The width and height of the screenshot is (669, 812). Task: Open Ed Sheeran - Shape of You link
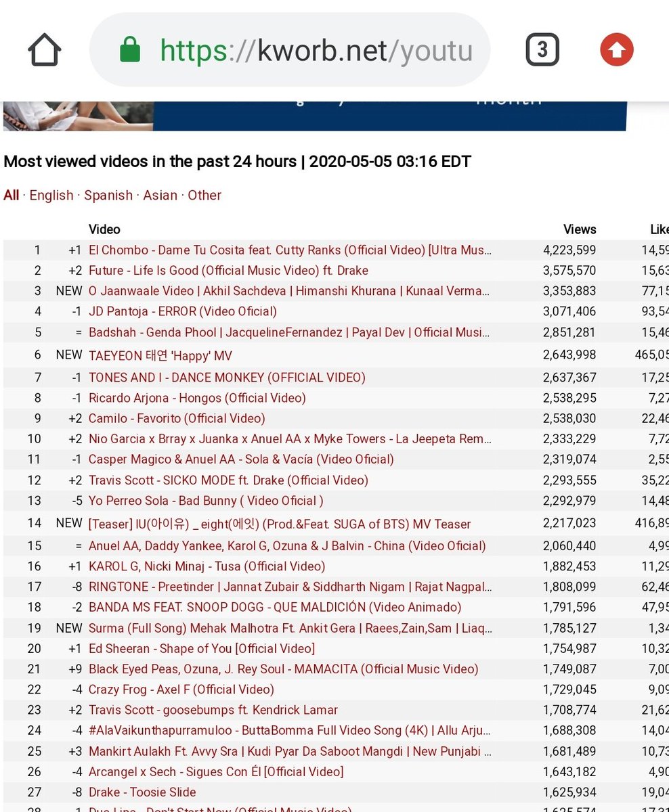pos(202,648)
